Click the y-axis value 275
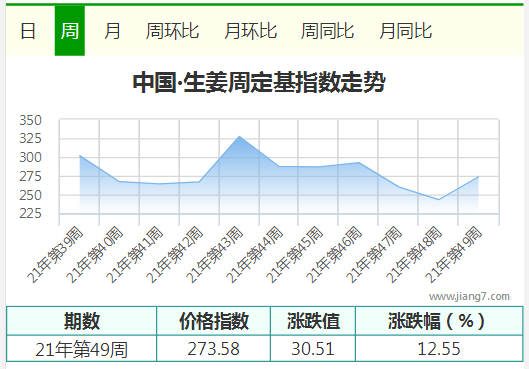The image size is (529, 369). (x=30, y=176)
